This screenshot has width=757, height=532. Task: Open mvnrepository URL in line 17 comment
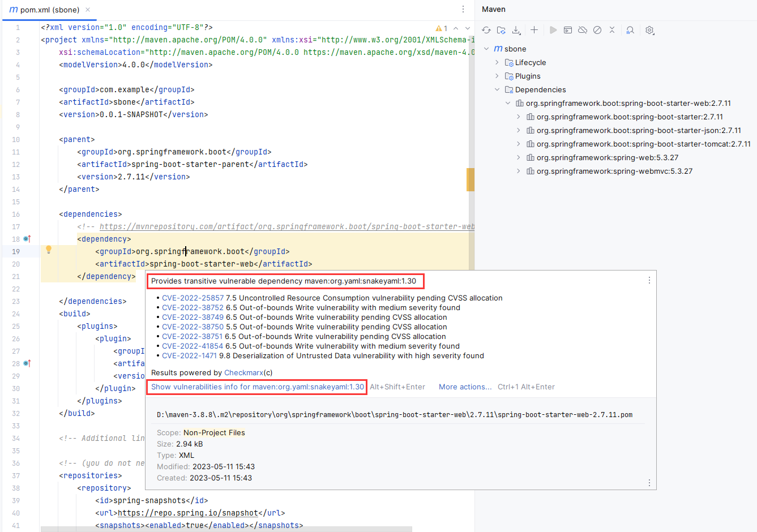coord(287,226)
